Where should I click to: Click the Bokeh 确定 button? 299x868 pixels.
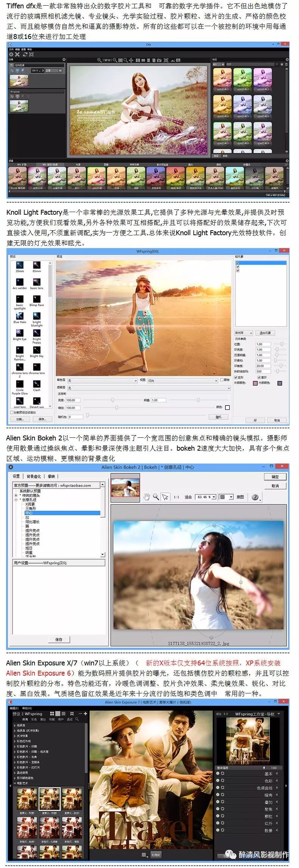coord(275,477)
